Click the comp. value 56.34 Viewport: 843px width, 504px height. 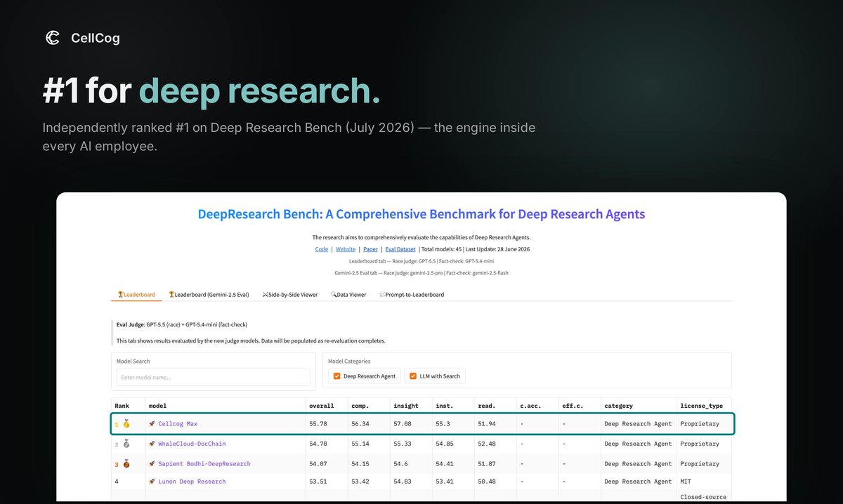pos(360,424)
